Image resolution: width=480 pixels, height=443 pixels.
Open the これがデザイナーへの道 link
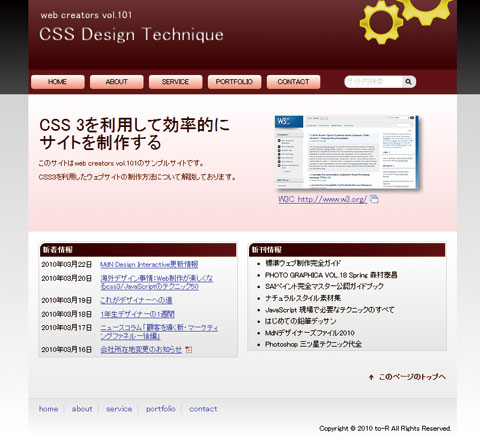pos(136,300)
